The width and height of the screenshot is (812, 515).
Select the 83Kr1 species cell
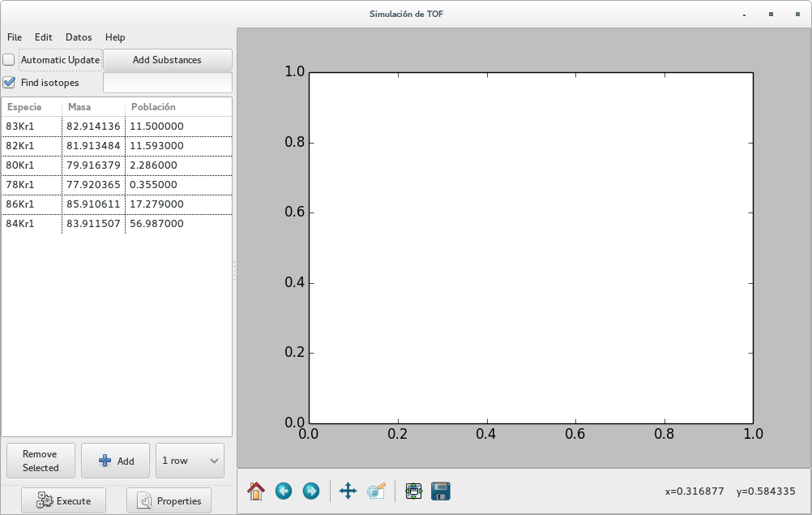(x=32, y=127)
